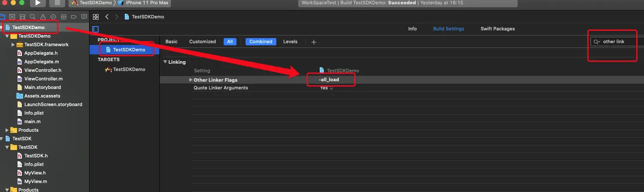The height and width of the screenshot is (192, 644).
Task: Open AppDelegate.h file
Action: [41, 53]
